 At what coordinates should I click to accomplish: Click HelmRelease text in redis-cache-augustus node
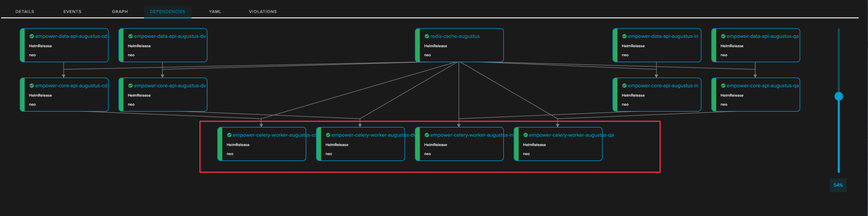point(435,46)
